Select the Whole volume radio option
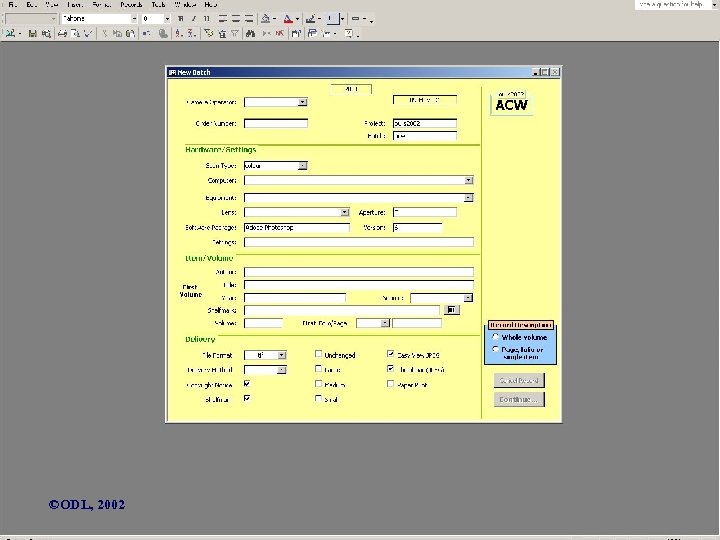The width and height of the screenshot is (720, 540). point(495,337)
